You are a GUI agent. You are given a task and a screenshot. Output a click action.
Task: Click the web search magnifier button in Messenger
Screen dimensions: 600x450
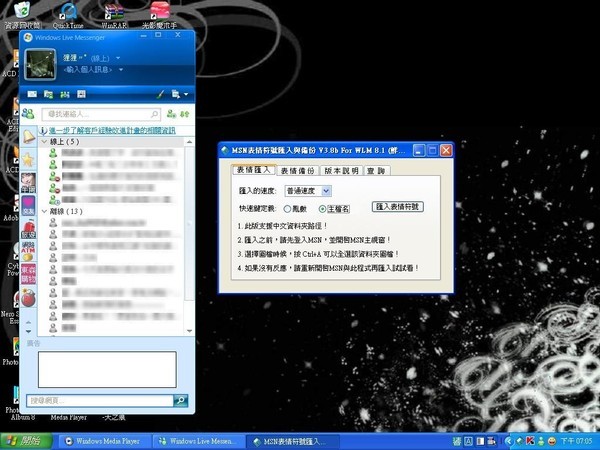click(180, 400)
